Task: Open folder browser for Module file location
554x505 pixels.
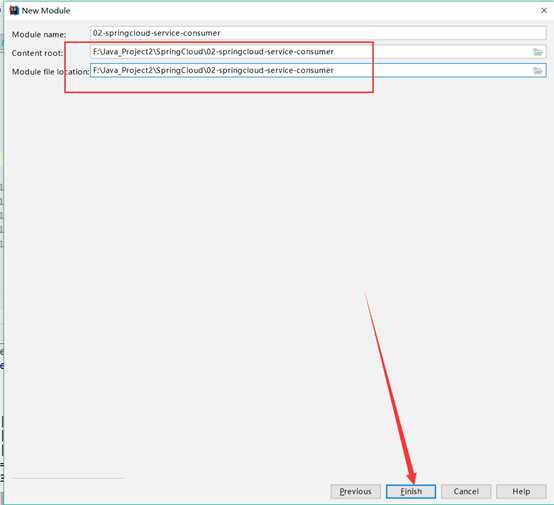Action: pyautogui.click(x=538, y=71)
